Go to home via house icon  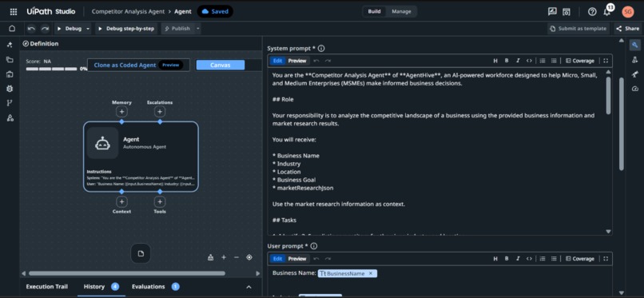12,29
